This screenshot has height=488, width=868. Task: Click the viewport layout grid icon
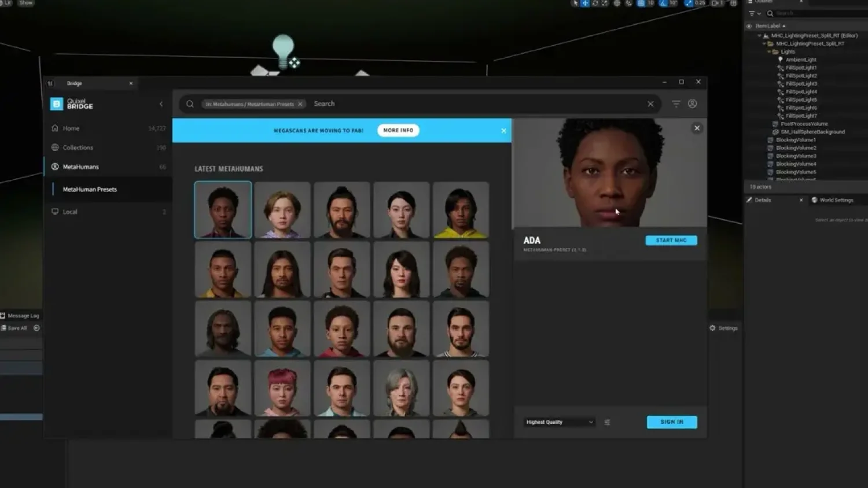733,3
